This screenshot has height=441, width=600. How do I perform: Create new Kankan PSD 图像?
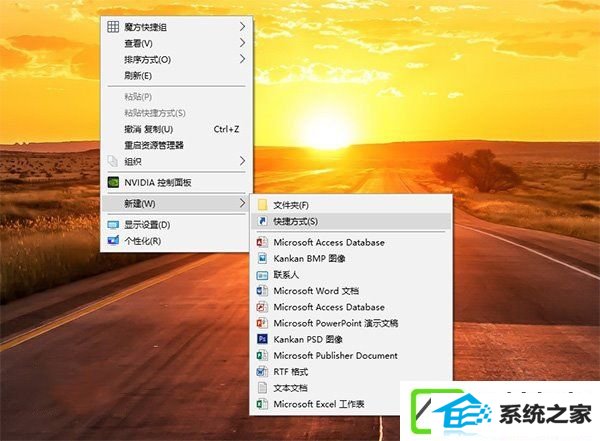(x=351, y=340)
